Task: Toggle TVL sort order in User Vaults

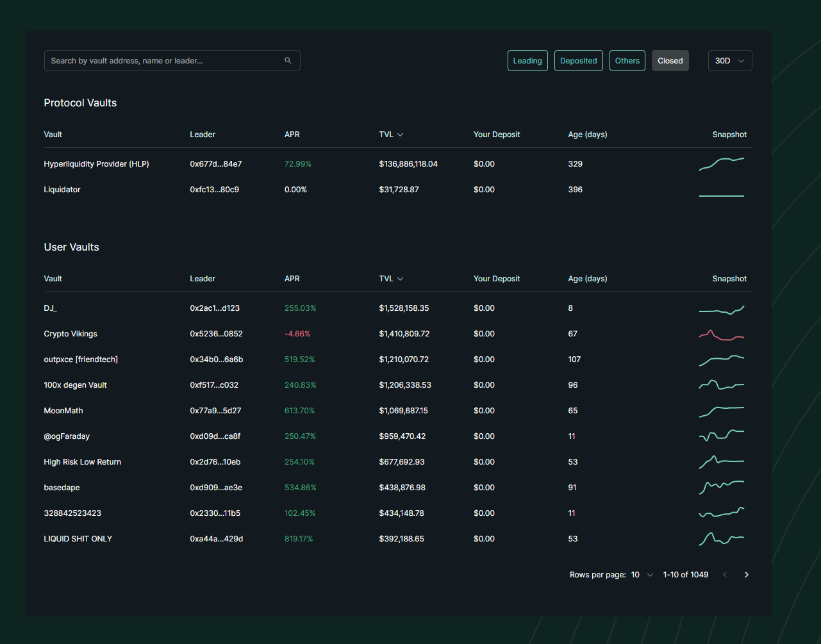Action: 391,278
